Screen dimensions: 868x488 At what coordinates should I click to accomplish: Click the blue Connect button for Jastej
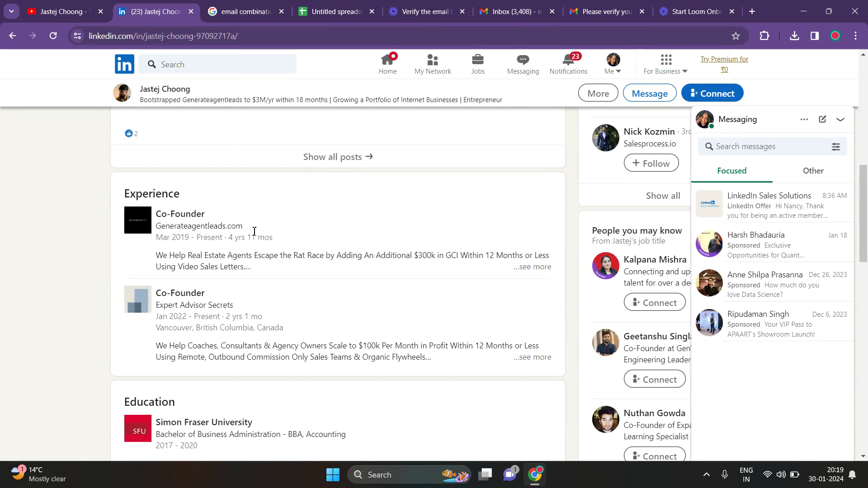click(712, 93)
